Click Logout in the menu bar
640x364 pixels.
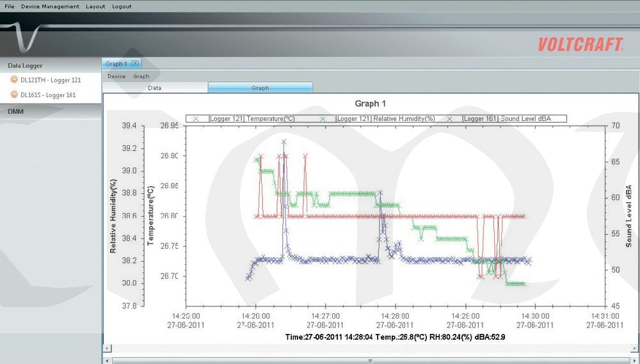(x=122, y=6)
